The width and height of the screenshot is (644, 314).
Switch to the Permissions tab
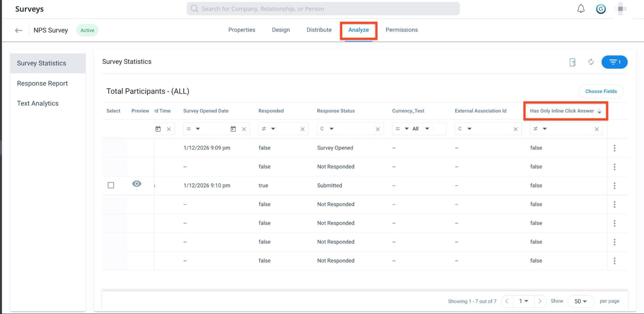click(x=401, y=30)
